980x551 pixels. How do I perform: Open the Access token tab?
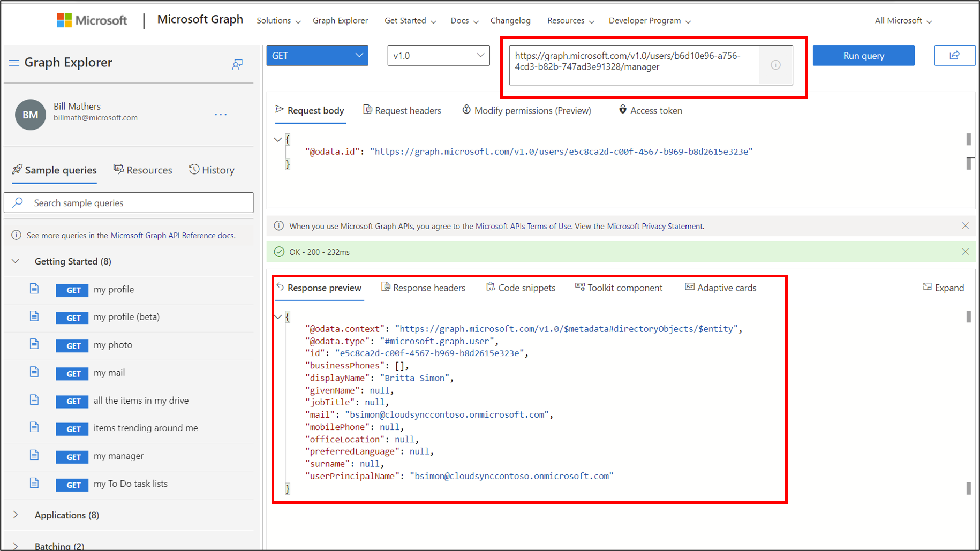pyautogui.click(x=650, y=110)
